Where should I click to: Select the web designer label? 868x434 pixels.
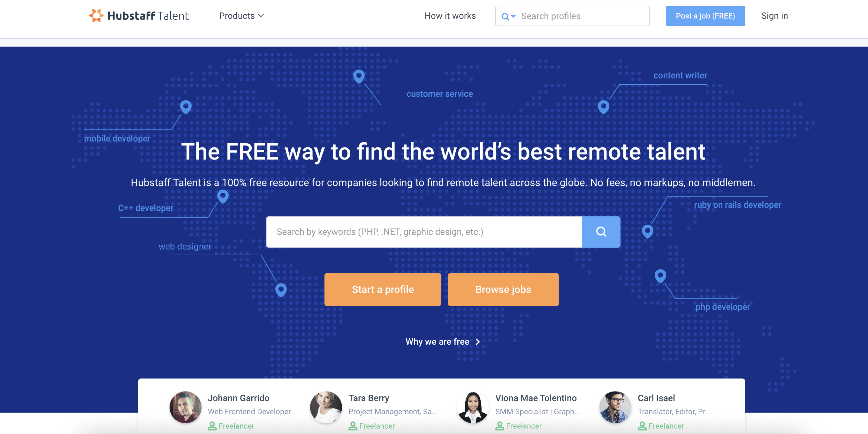[185, 246]
